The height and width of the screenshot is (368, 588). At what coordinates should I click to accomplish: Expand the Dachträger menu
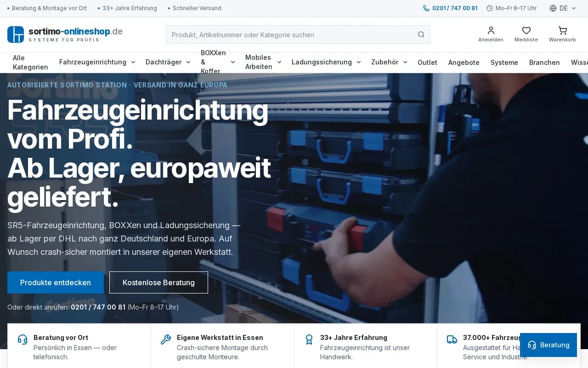168,62
